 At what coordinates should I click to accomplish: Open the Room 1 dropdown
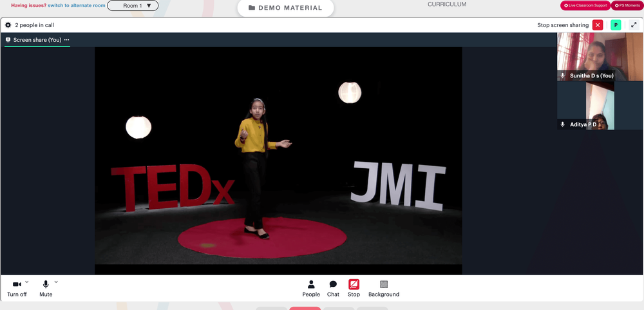tap(133, 6)
